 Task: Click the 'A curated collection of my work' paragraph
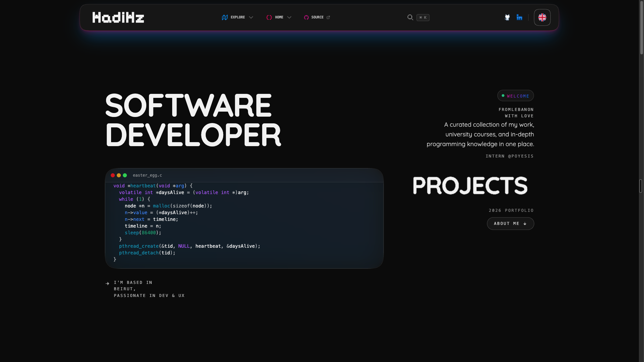tap(480, 134)
